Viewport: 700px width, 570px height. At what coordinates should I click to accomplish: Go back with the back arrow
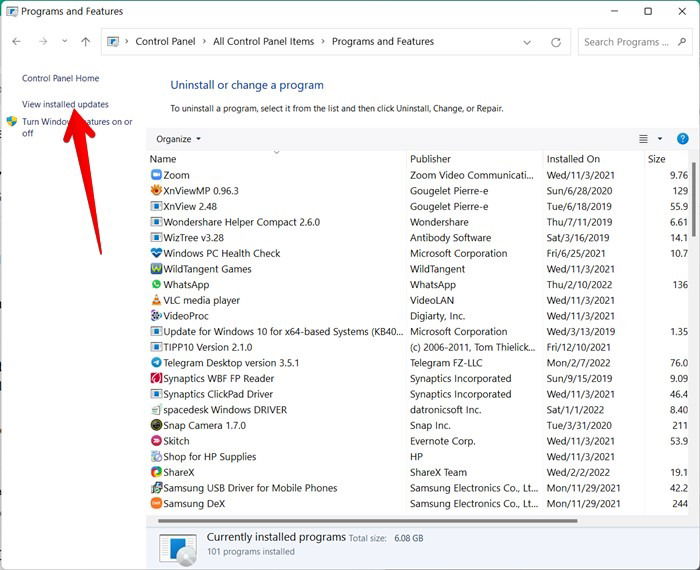[x=17, y=42]
